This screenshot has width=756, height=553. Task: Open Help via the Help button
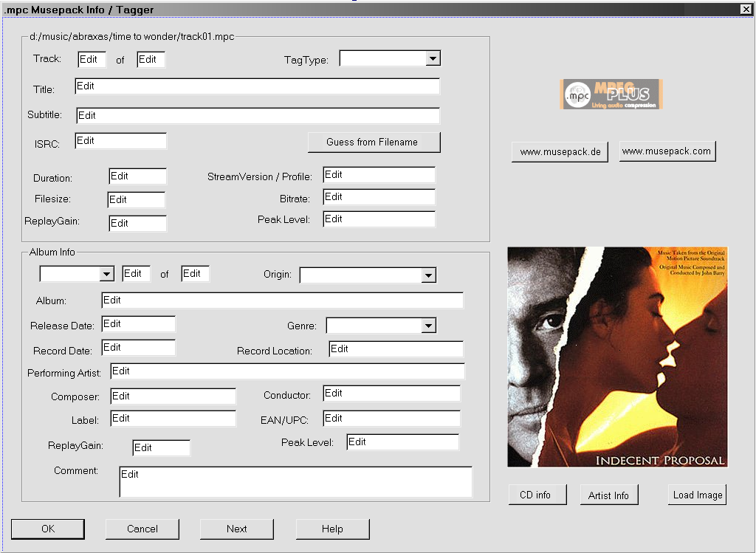[333, 529]
